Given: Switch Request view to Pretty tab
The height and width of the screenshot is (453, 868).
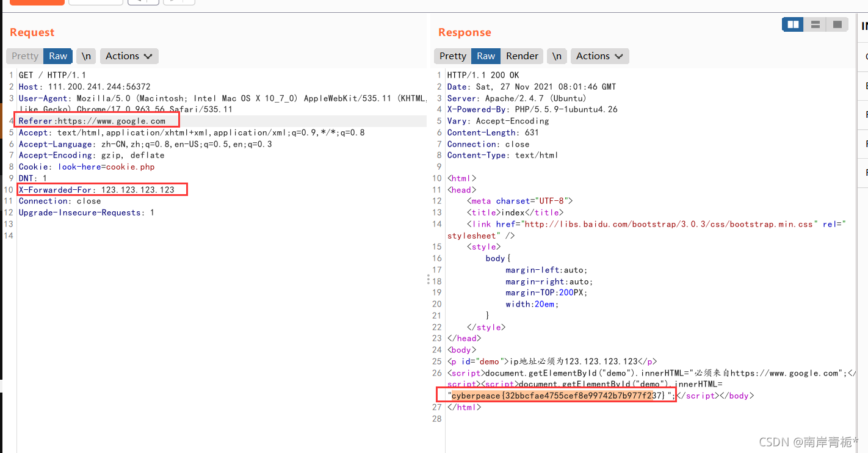Looking at the screenshot, I should pos(25,56).
